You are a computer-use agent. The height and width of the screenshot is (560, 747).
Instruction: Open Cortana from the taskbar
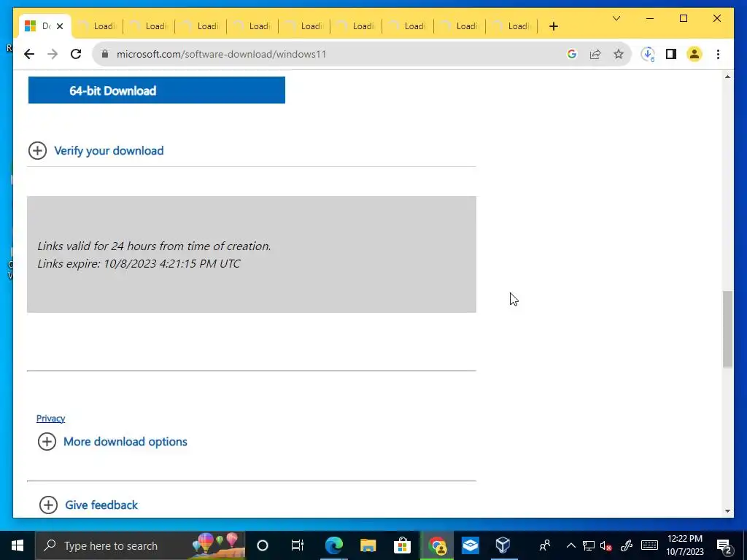coord(263,545)
